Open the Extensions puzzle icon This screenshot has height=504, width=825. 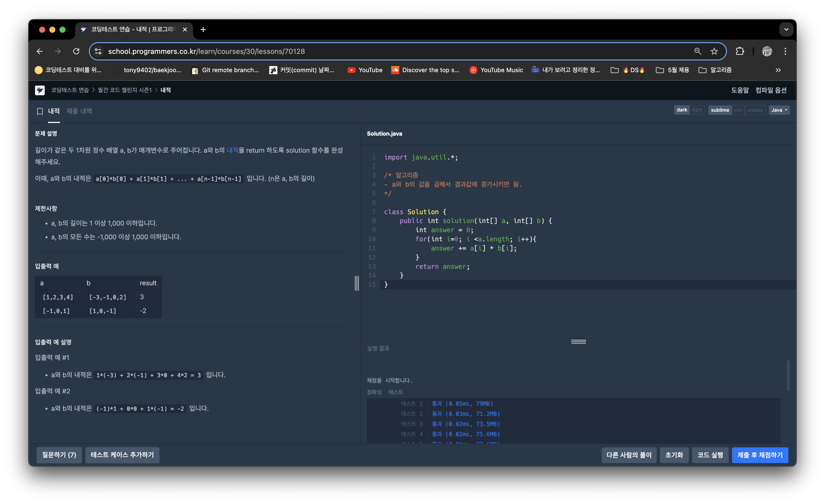point(740,51)
